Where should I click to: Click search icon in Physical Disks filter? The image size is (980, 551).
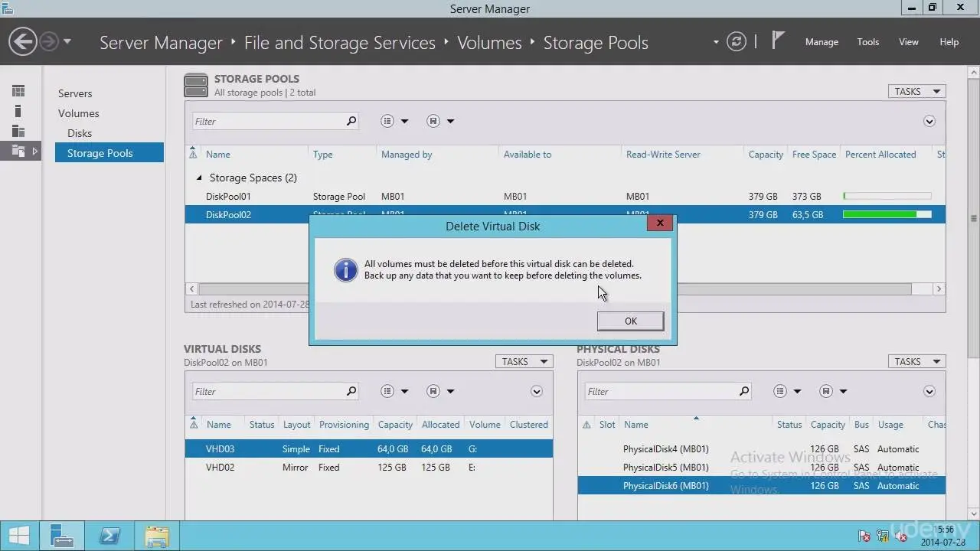744,391
